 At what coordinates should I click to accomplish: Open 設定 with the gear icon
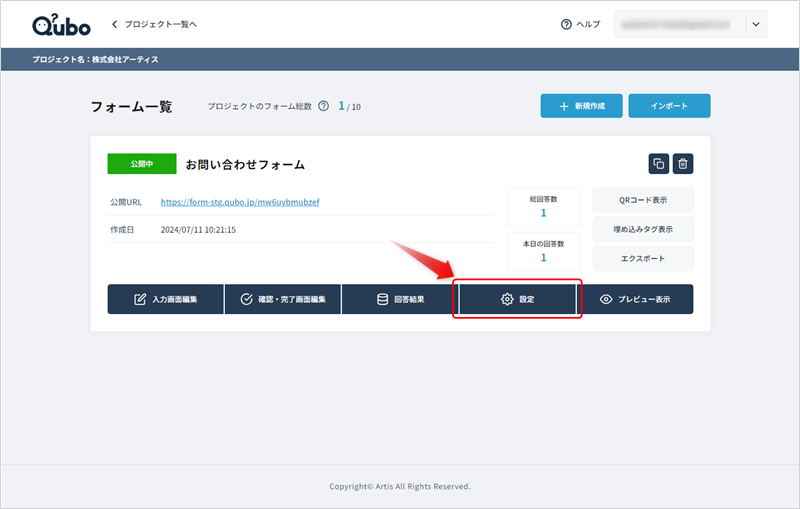tap(517, 299)
